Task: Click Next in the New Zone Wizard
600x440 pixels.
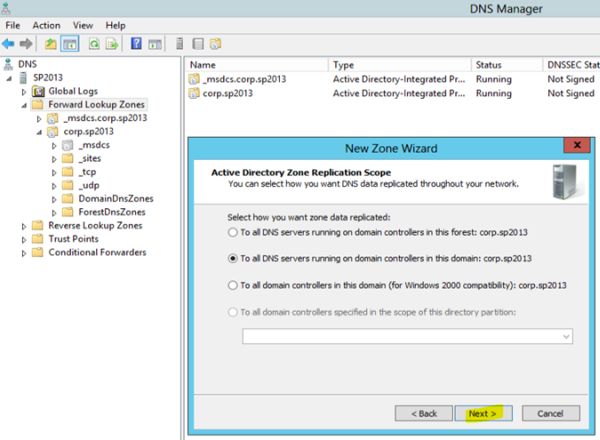Action: coord(483,414)
